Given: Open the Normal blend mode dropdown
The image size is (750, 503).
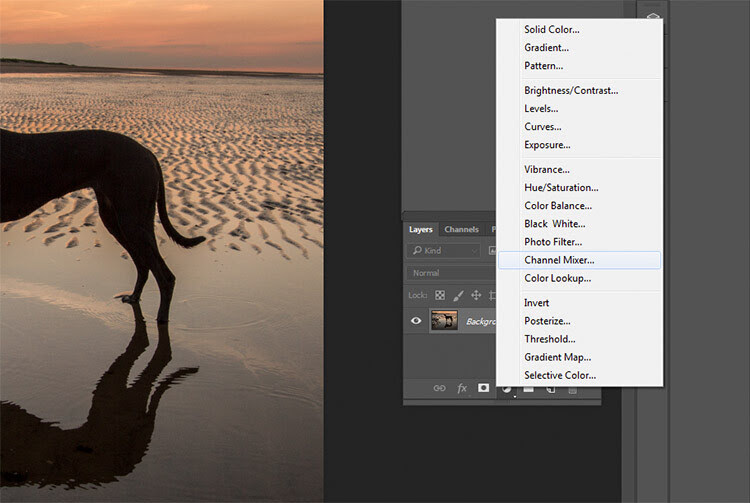Looking at the screenshot, I should click(451, 273).
